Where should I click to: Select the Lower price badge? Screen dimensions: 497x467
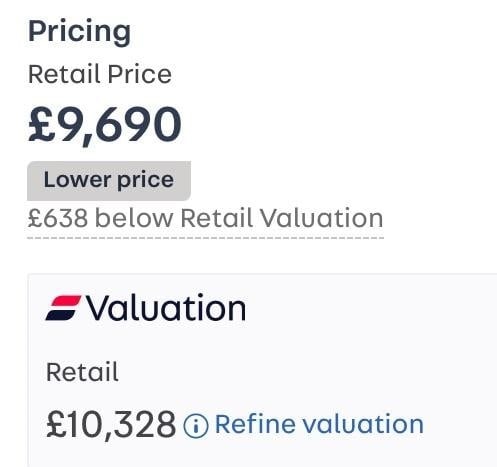[109, 181]
